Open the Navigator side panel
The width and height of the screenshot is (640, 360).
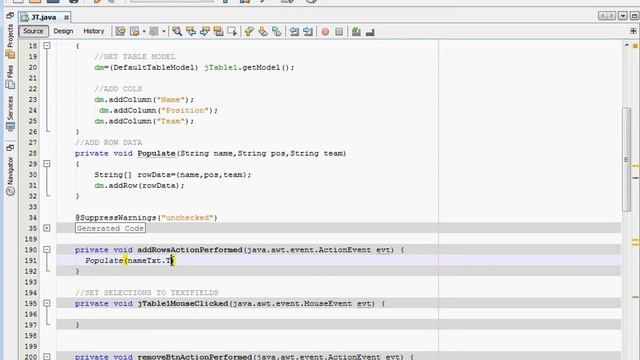10,176
